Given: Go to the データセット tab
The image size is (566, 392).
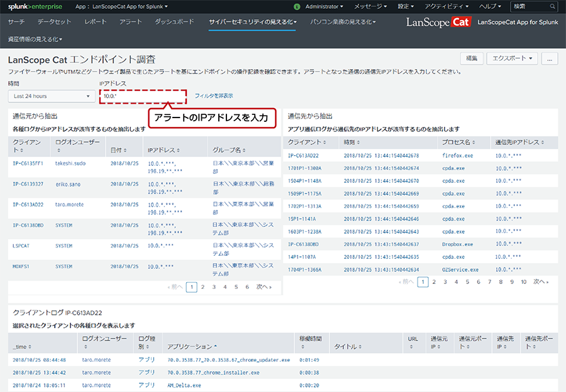Looking at the screenshot, I should [x=54, y=22].
